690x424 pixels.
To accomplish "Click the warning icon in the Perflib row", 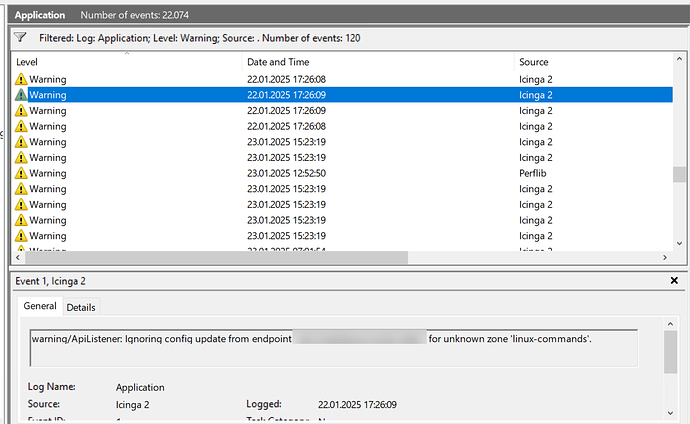I will point(21,173).
